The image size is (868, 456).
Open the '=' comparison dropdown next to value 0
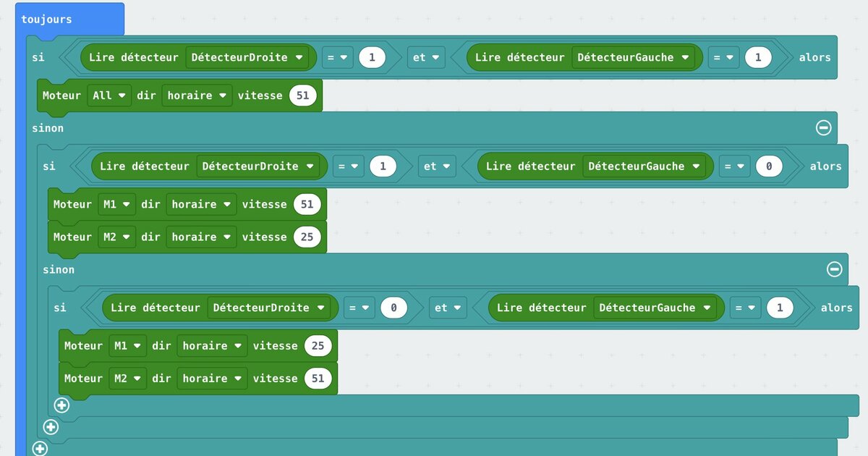[x=359, y=308]
